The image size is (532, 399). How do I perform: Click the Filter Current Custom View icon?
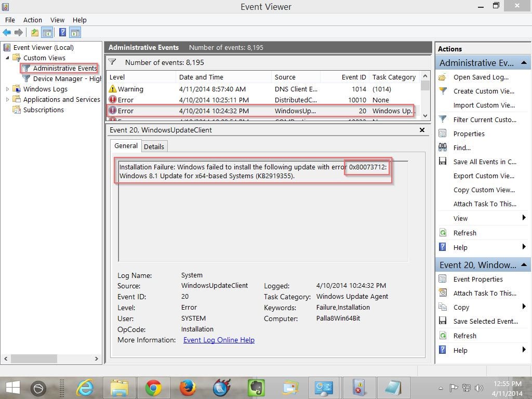pyautogui.click(x=443, y=119)
